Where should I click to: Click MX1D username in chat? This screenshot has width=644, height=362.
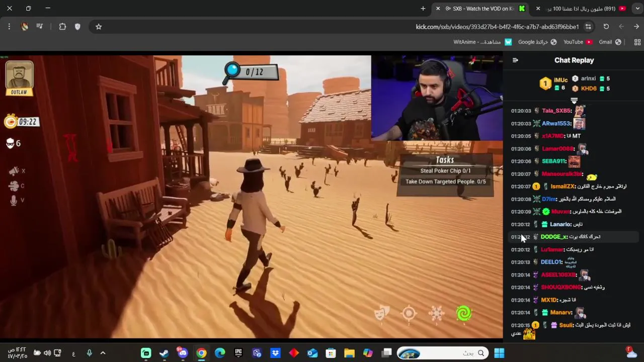pyautogui.click(x=550, y=300)
